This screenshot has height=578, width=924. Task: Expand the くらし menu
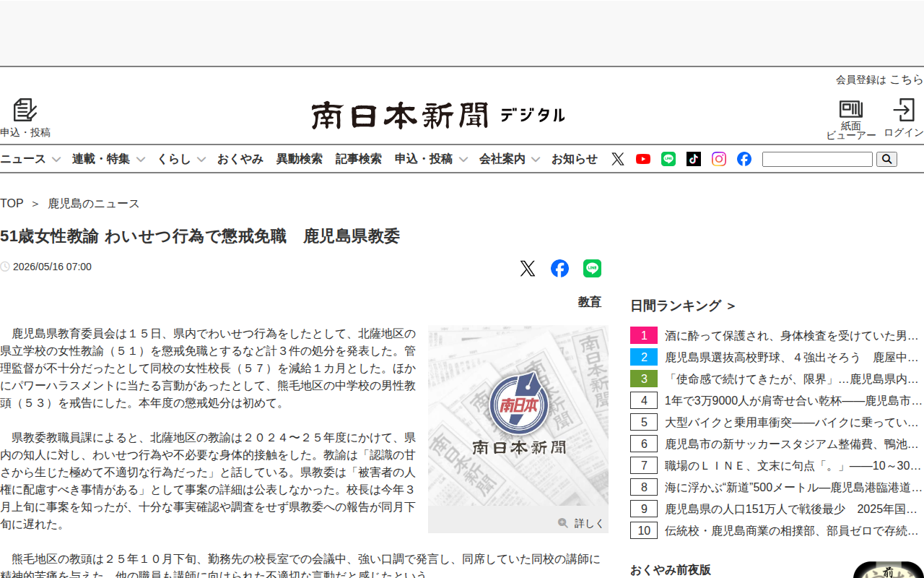click(182, 159)
